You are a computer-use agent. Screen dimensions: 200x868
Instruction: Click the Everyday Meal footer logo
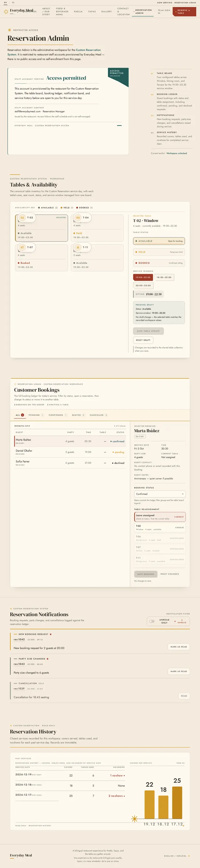[21, 855]
